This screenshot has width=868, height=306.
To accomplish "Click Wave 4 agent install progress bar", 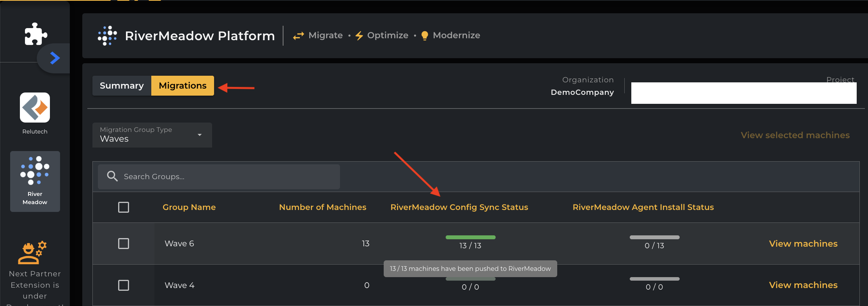I will coord(655,279).
